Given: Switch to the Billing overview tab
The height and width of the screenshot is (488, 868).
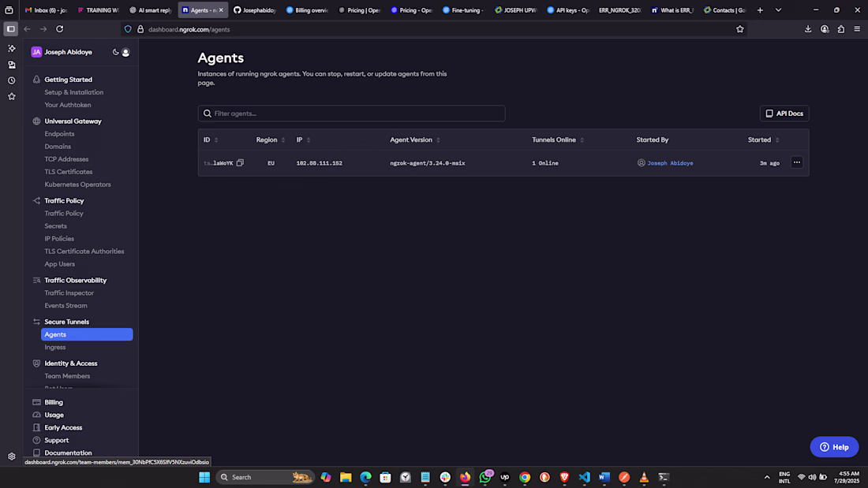Looking at the screenshot, I should [307, 10].
